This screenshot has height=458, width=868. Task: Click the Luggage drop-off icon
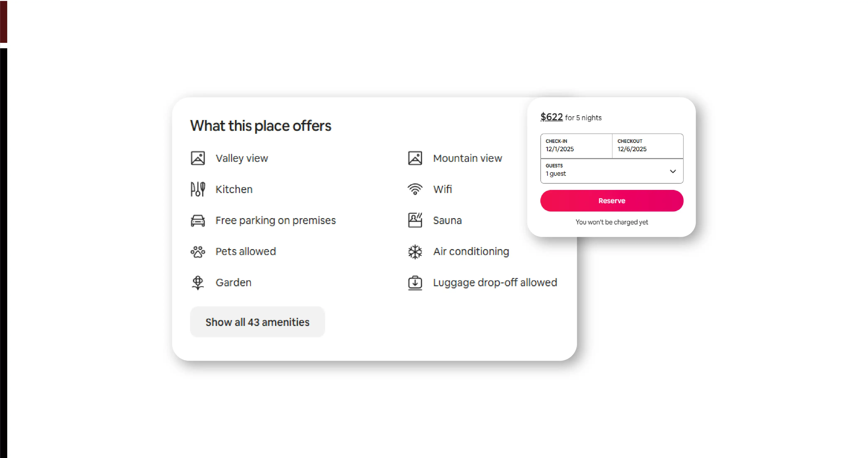click(x=415, y=282)
